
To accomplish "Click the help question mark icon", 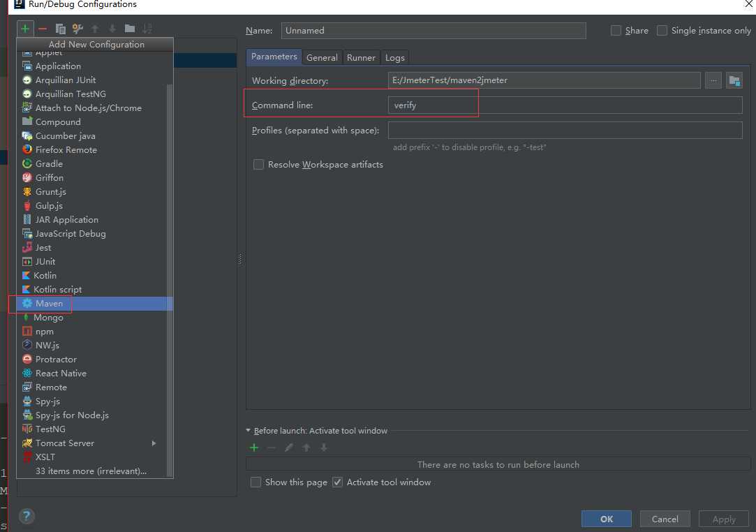I will pos(27,517).
